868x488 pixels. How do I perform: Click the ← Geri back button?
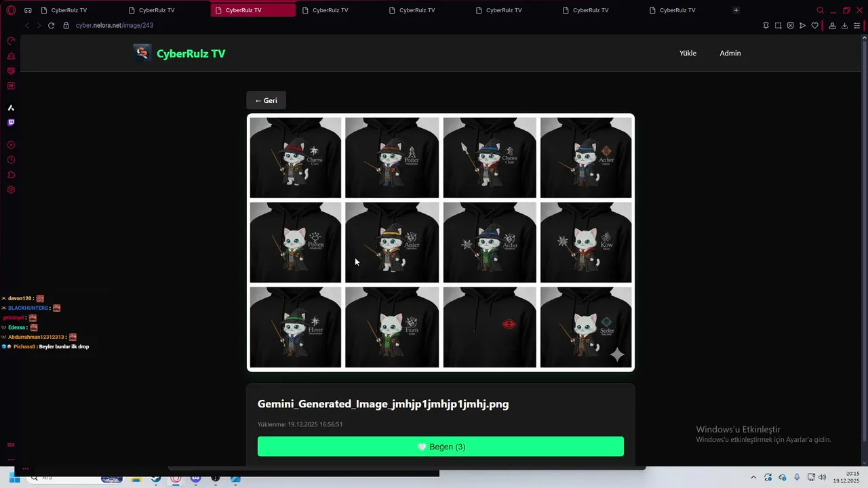266,100
